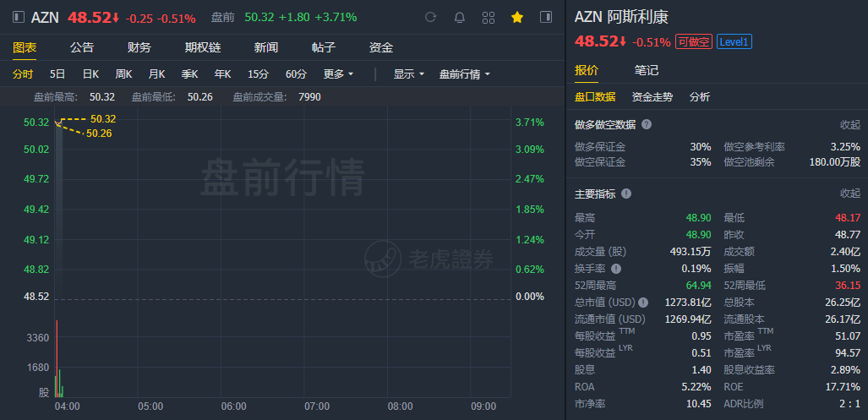Click the pre-market price 50.32 in header

tap(259, 18)
